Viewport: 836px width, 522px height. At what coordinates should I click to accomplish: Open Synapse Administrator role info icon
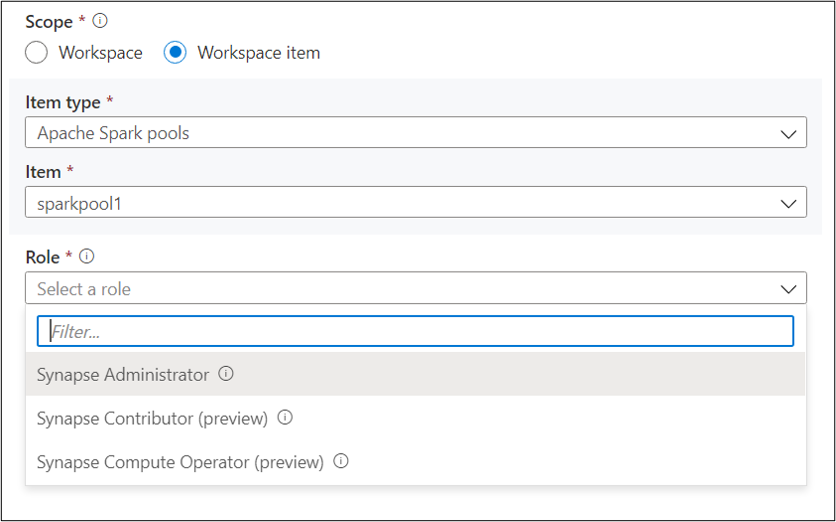tap(226, 374)
